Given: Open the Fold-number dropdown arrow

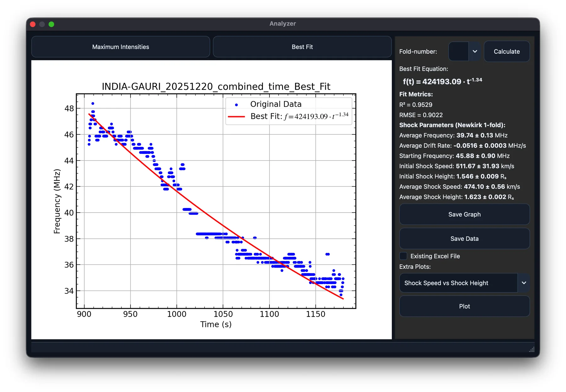Looking at the screenshot, I should [x=475, y=52].
